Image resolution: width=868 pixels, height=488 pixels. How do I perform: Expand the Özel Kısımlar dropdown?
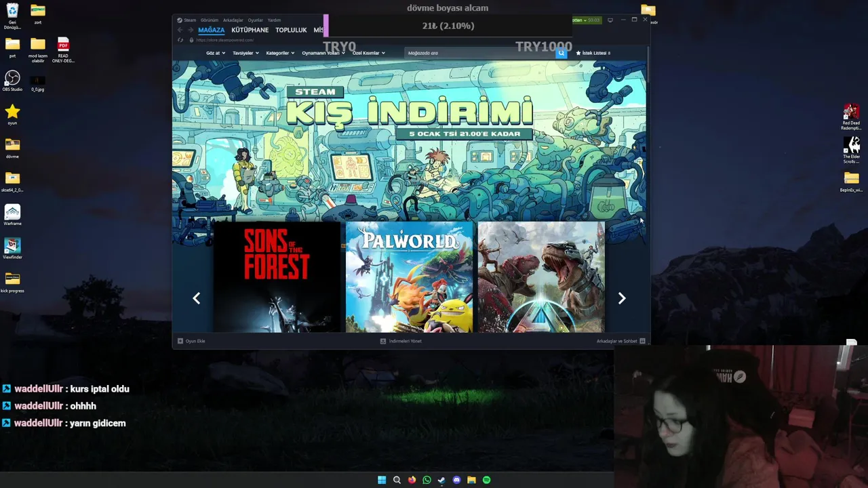click(x=368, y=53)
